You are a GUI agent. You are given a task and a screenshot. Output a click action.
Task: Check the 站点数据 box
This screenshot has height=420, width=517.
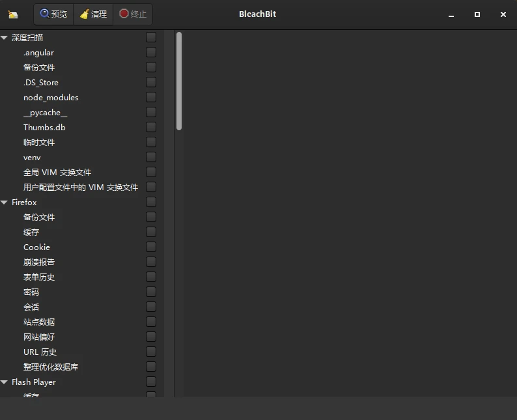click(151, 322)
